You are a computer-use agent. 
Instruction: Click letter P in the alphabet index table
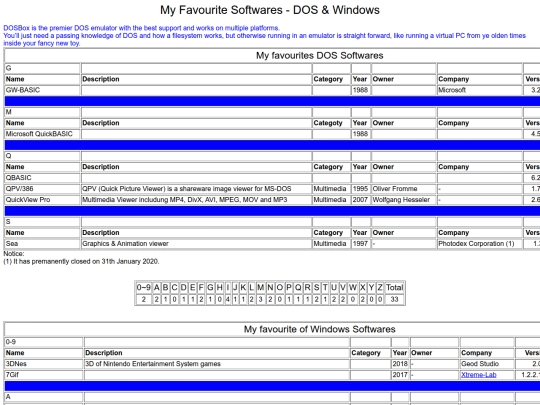289,288
